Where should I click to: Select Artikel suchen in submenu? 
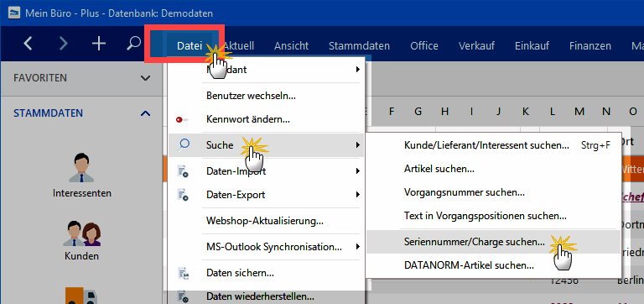coord(493,169)
